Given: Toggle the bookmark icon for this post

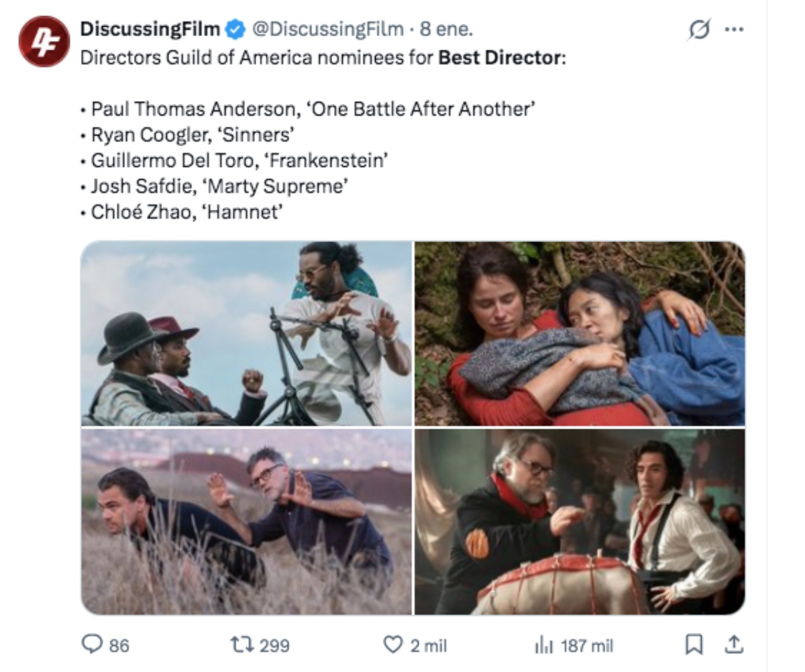Looking at the screenshot, I should click(x=693, y=645).
